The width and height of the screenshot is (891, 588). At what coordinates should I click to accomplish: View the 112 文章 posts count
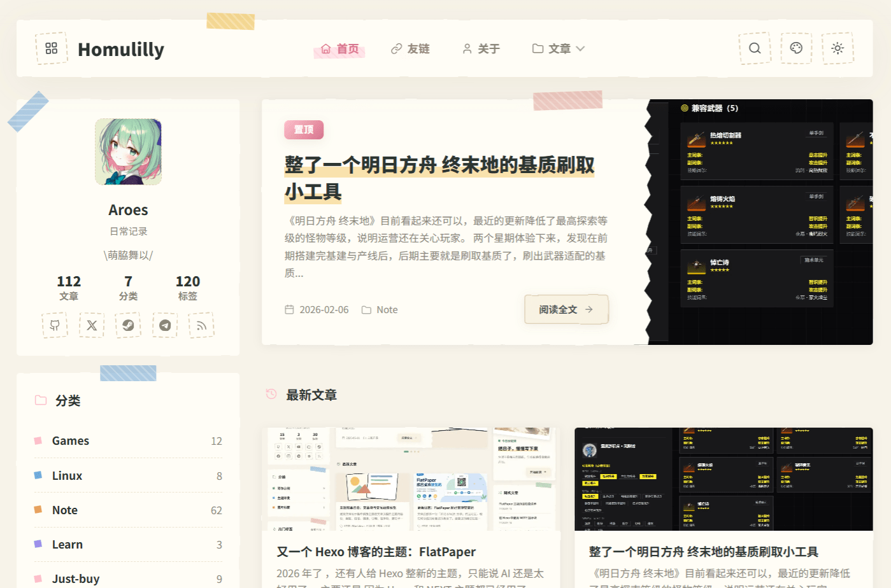(69, 288)
